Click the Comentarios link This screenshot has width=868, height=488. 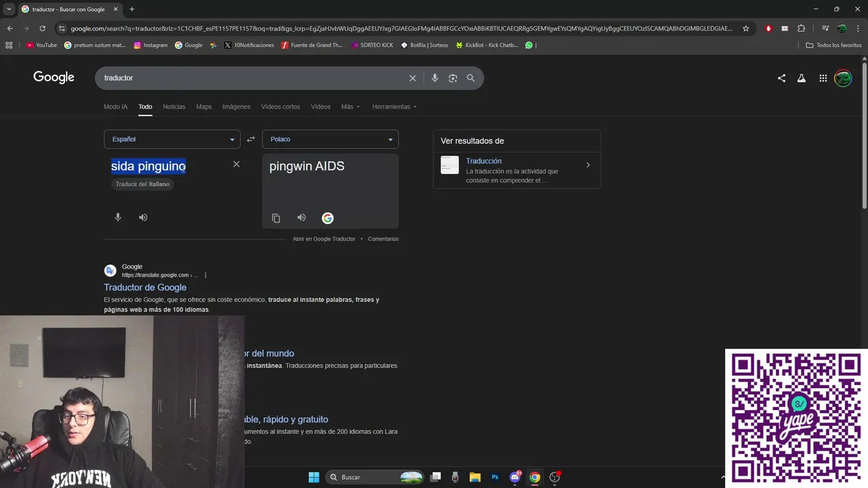(x=383, y=239)
